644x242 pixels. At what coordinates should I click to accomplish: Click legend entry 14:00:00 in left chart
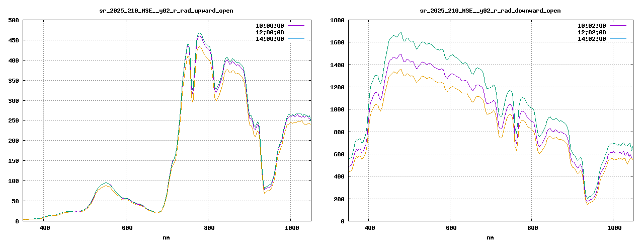[270, 39]
